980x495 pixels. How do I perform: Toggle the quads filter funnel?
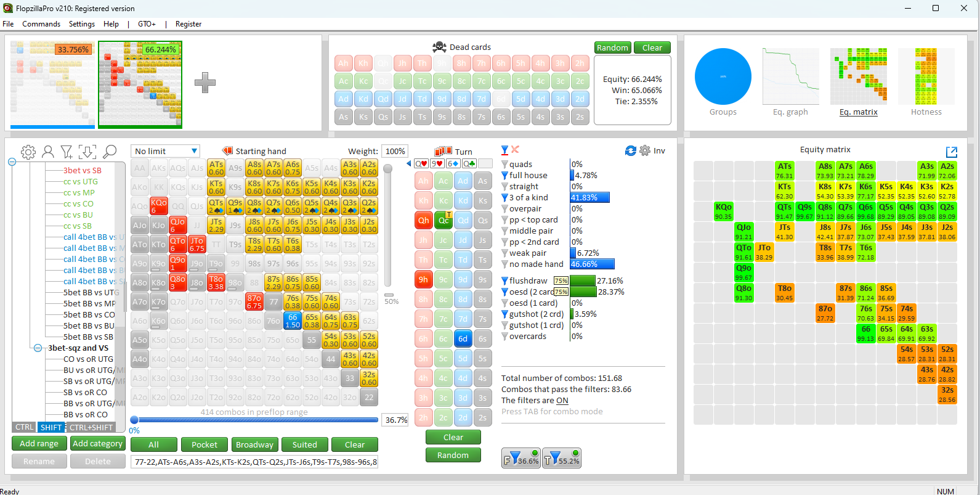pyautogui.click(x=504, y=165)
